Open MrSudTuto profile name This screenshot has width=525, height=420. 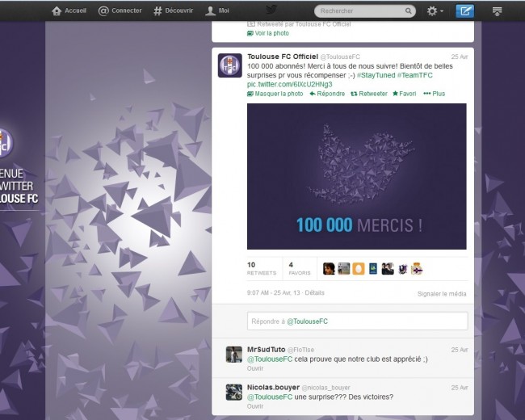[x=267, y=350]
